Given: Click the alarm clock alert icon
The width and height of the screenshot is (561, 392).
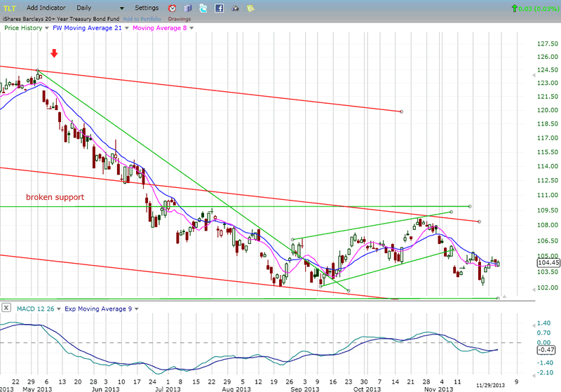Looking at the screenshot, I should (x=172, y=8).
